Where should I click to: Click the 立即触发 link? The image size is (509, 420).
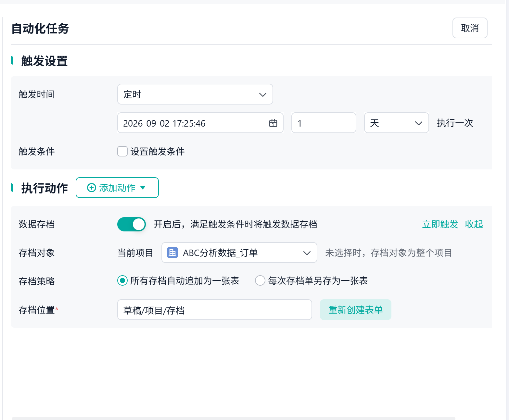(x=440, y=224)
